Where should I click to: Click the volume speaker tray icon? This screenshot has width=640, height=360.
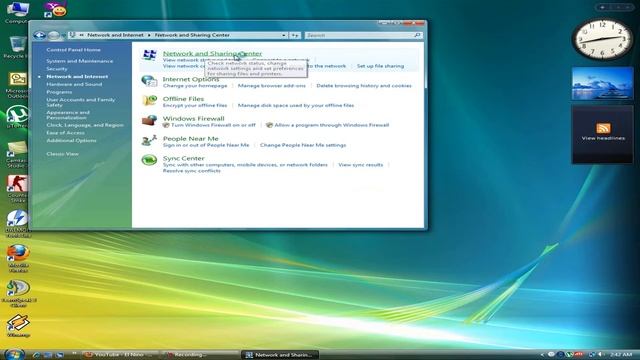(x=599, y=355)
